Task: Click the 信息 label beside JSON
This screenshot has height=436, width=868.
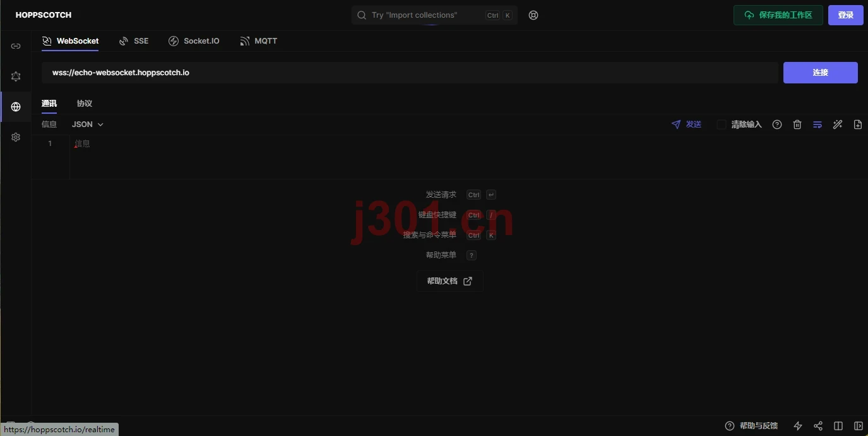Action: click(49, 124)
